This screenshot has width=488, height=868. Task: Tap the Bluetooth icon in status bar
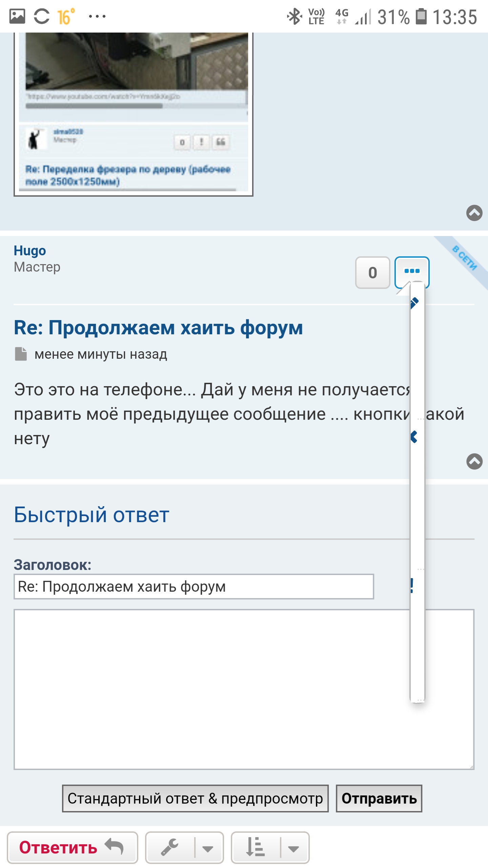point(294,16)
